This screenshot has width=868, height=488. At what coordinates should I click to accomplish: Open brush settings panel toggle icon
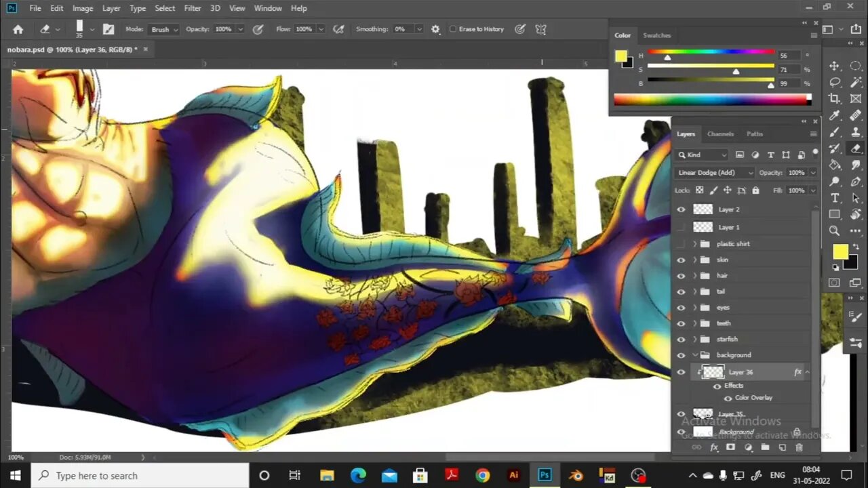108,29
